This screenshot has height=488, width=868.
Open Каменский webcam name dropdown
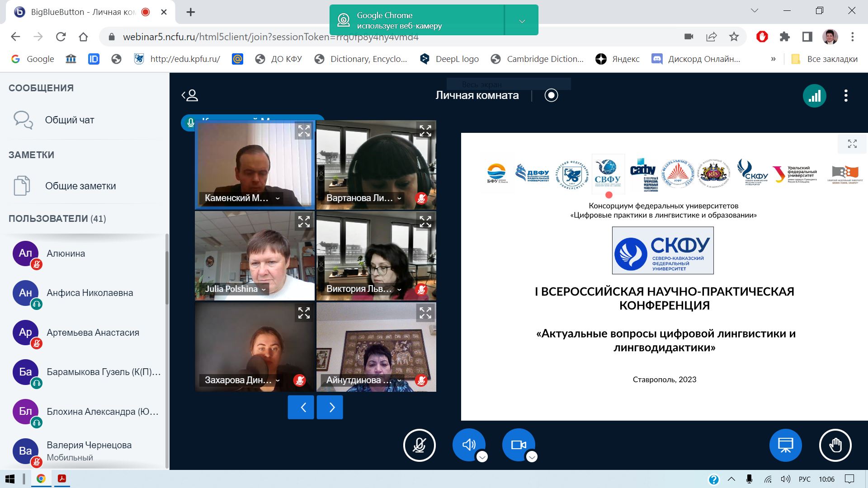[242, 198]
